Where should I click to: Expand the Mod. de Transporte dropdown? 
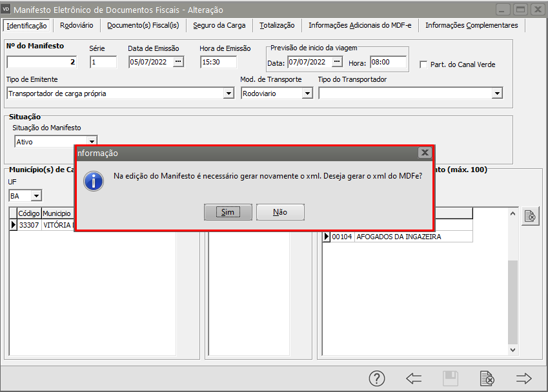point(307,93)
